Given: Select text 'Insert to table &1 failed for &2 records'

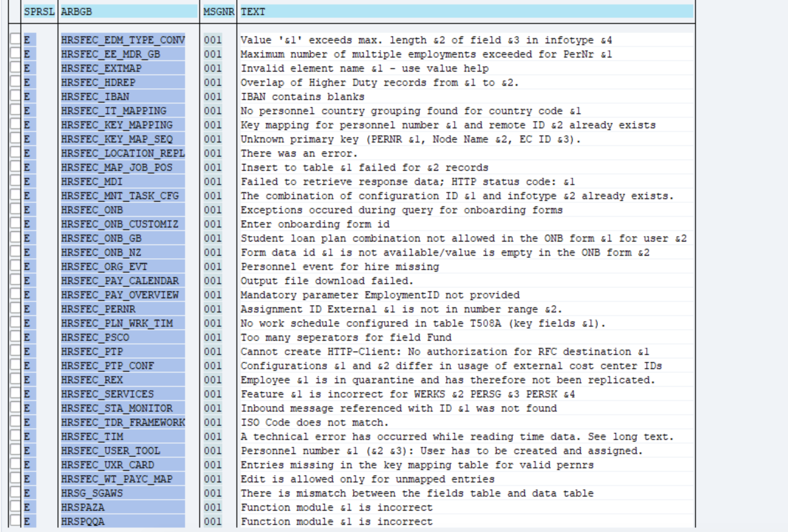Looking at the screenshot, I should (364, 167).
